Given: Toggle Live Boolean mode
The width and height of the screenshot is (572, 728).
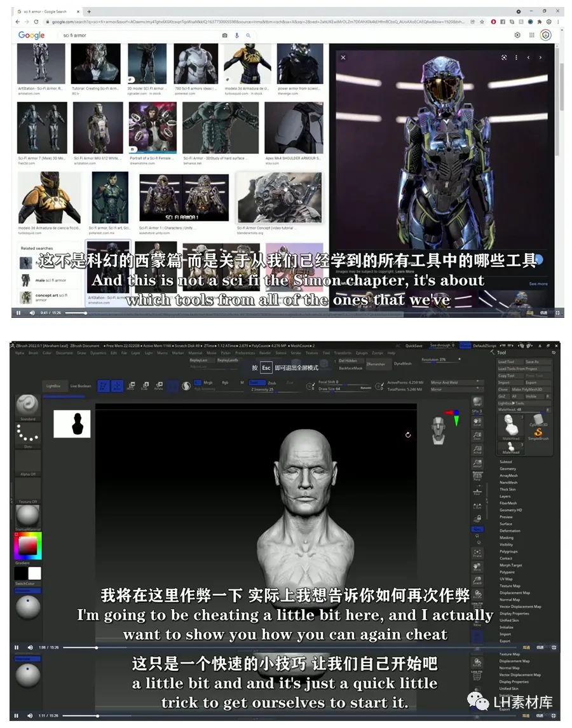Looking at the screenshot, I should [x=81, y=386].
